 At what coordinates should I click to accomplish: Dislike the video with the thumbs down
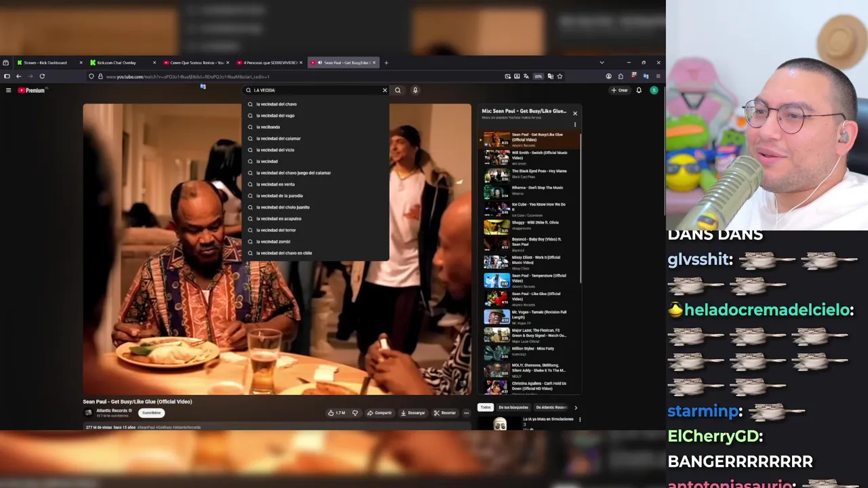pos(355,413)
